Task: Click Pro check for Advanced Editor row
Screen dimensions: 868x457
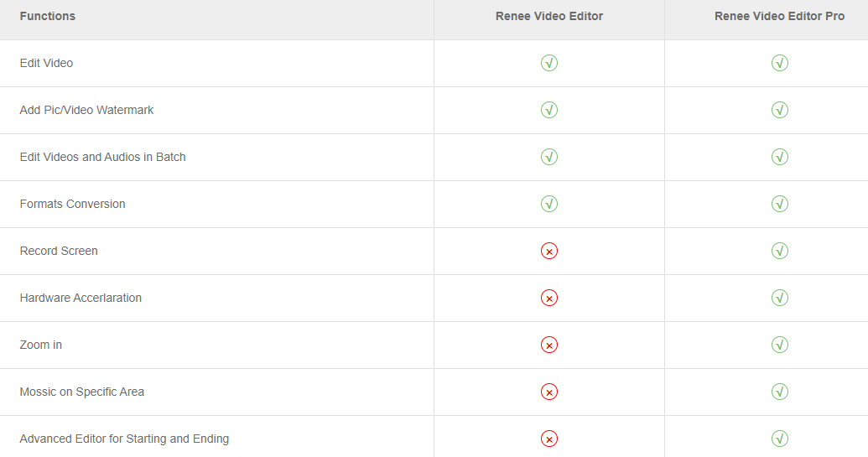Action: coord(779,439)
